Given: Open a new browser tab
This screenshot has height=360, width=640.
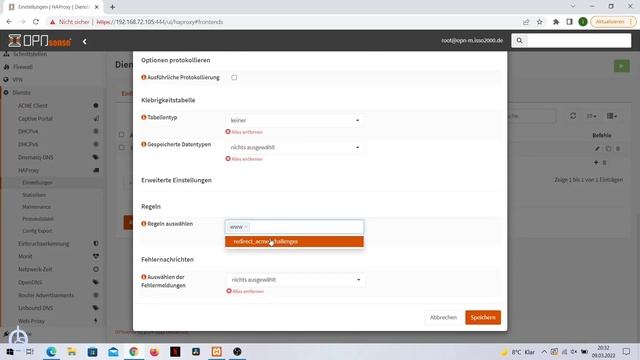Looking at the screenshot, I should [x=112, y=7].
